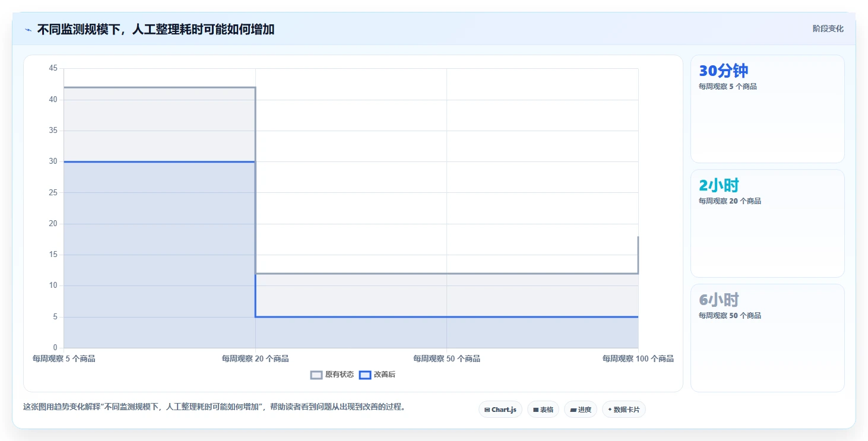
Task: Click the chart title 不同监测规模下，人工整理耗时可能如何增加
Action: [x=156, y=29]
